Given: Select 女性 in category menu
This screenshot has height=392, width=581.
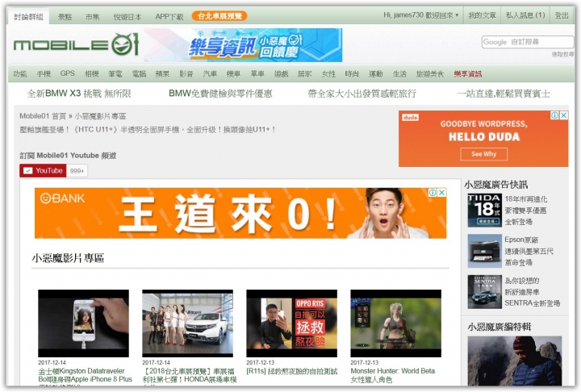Looking at the screenshot, I should 328,73.
